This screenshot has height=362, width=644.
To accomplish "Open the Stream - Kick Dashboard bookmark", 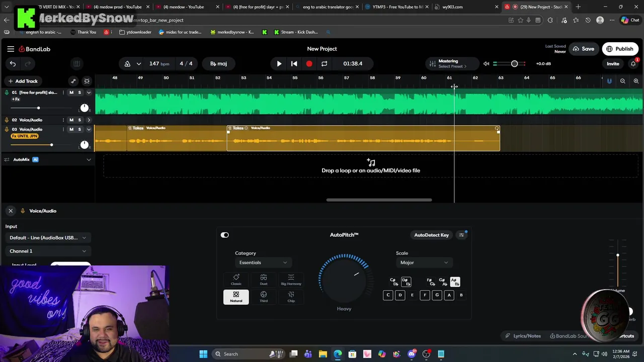I will coord(296,32).
